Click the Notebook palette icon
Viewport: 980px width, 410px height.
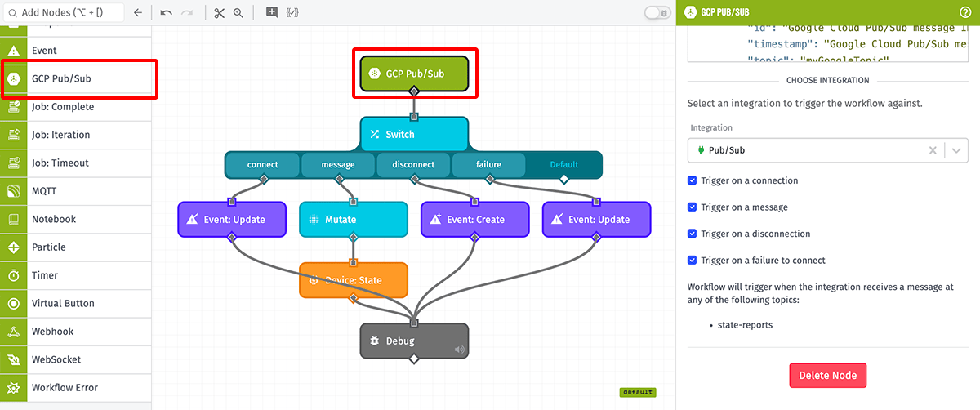[13, 219]
